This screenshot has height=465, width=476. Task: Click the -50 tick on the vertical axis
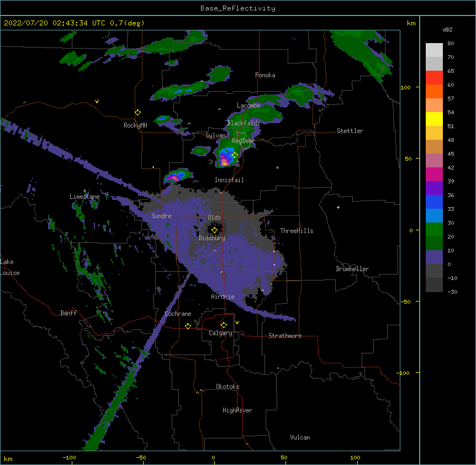[405, 302]
